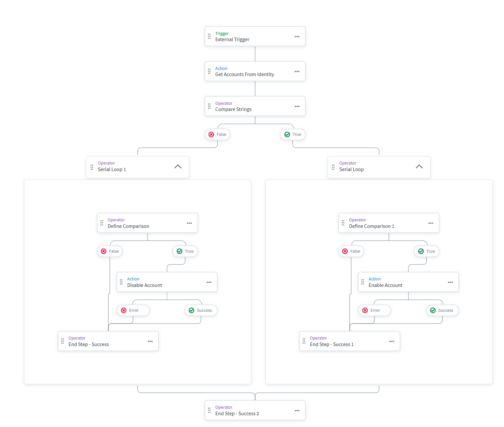
Task: Select the End Step - Success 2 step name
Action: coord(237,414)
